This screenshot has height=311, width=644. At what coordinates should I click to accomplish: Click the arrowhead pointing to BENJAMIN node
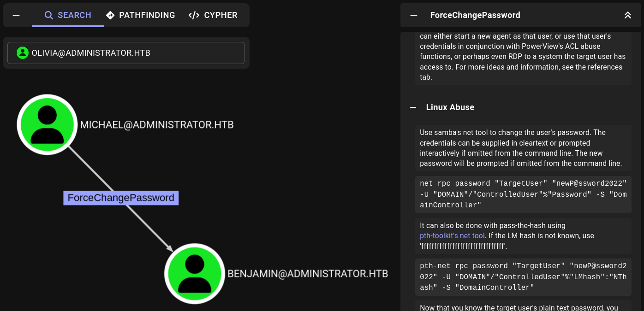click(x=170, y=249)
